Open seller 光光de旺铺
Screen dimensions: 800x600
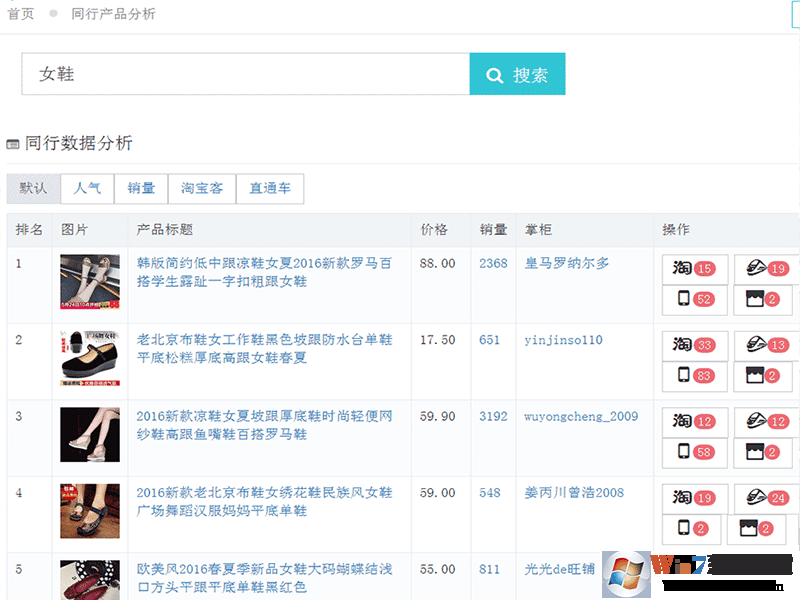point(560,570)
